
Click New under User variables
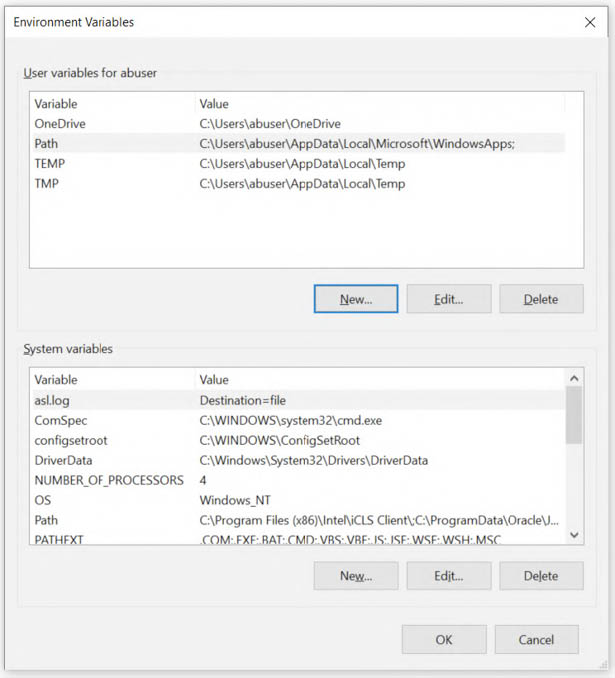coord(355,298)
